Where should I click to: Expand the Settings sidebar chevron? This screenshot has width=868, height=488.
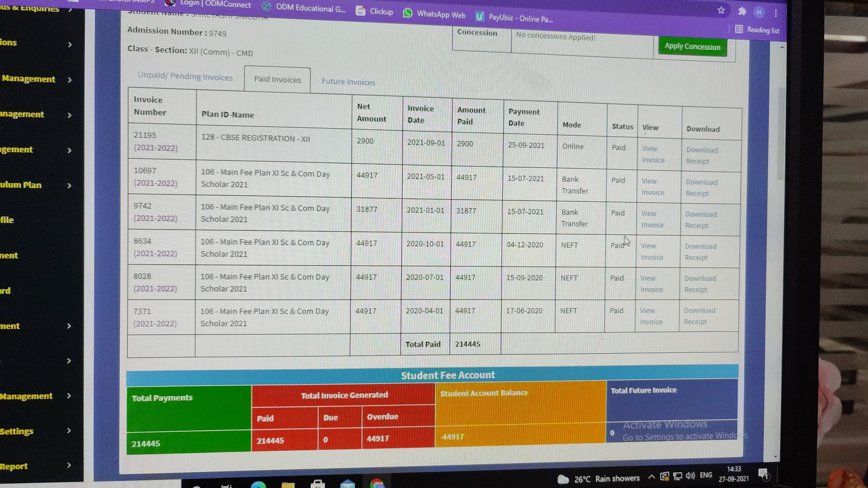(x=69, y=430)
